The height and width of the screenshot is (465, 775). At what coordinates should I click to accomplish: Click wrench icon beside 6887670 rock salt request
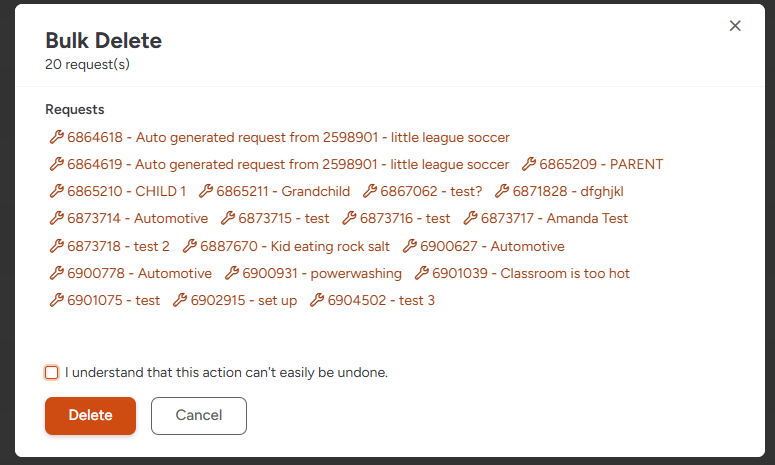(190, 246)
